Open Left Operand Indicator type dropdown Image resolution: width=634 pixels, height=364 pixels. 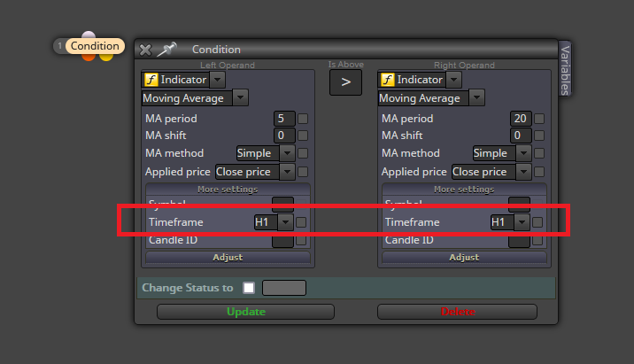218,80
